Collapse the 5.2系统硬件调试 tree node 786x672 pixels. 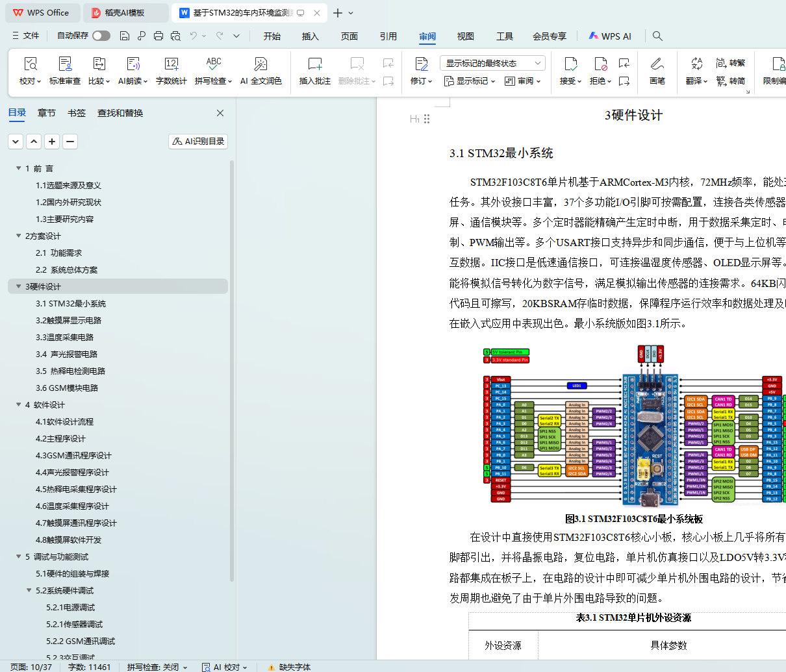pos(29,590)
